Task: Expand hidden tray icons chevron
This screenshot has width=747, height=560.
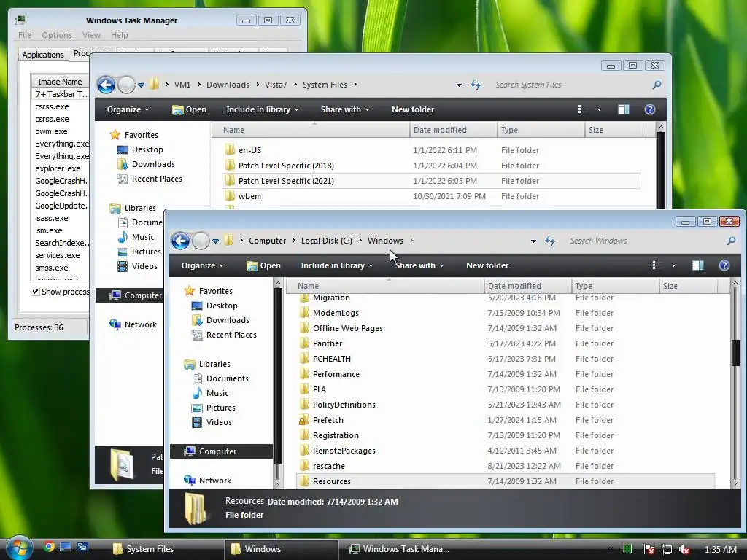Action: click(611, 549)
